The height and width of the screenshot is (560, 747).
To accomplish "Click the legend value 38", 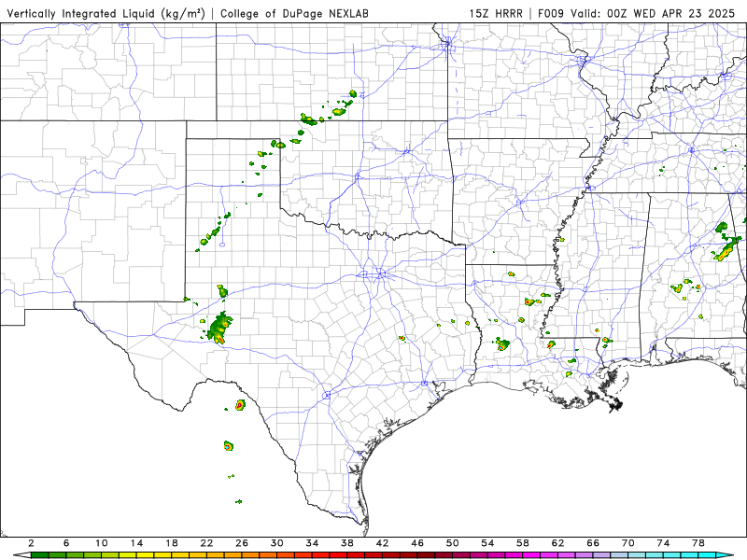I will point(347,543).
